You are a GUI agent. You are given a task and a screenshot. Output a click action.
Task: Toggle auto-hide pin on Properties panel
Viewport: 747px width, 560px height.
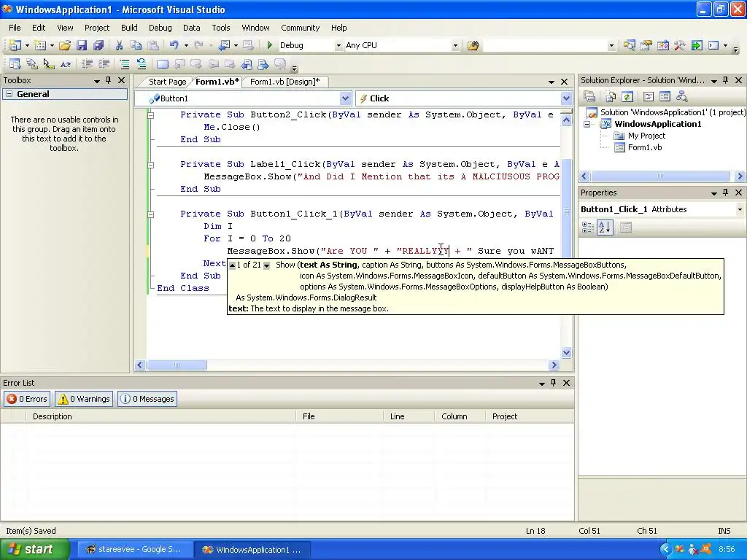tap(726, 192)
